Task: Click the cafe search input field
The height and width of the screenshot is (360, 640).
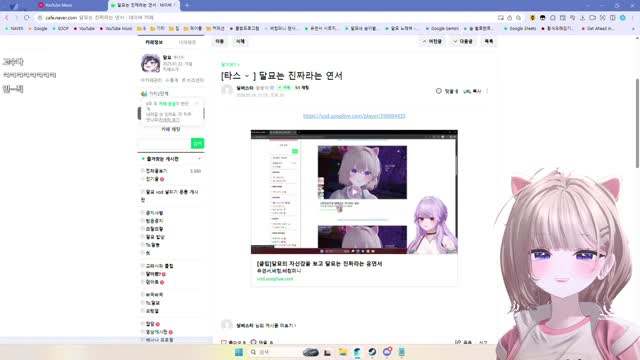Action: pos(164,143)
